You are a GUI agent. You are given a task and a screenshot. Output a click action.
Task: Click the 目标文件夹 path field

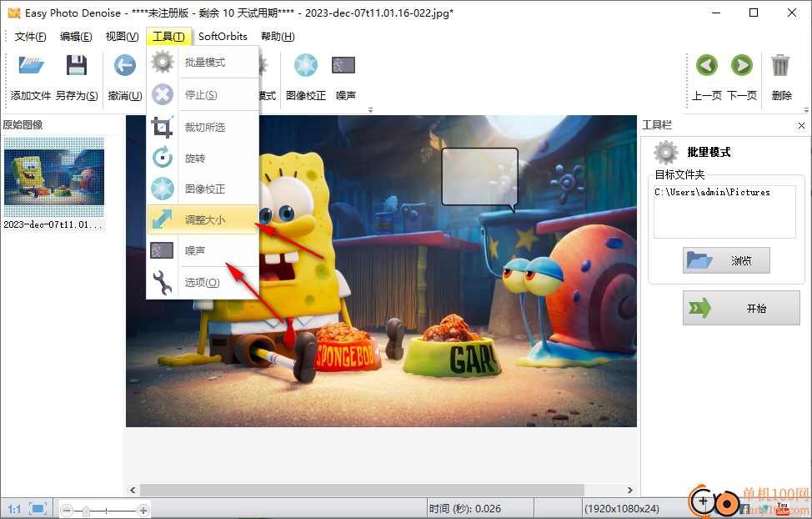(724, 212)
